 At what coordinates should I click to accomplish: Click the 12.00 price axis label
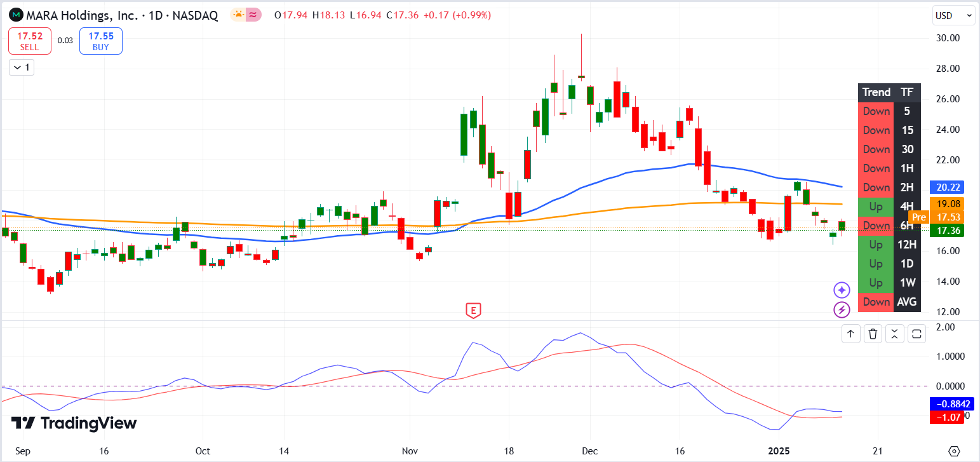pos(948,312)
